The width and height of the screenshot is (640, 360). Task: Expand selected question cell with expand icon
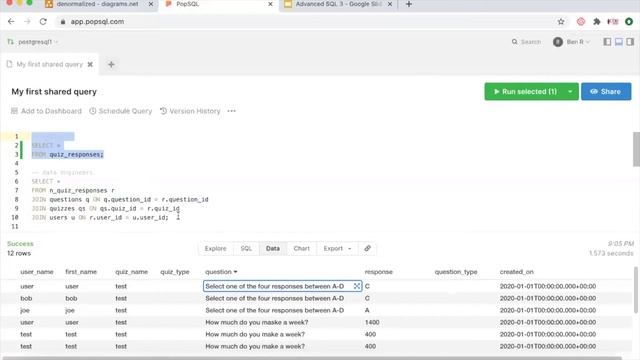click(x=357, y=286)
